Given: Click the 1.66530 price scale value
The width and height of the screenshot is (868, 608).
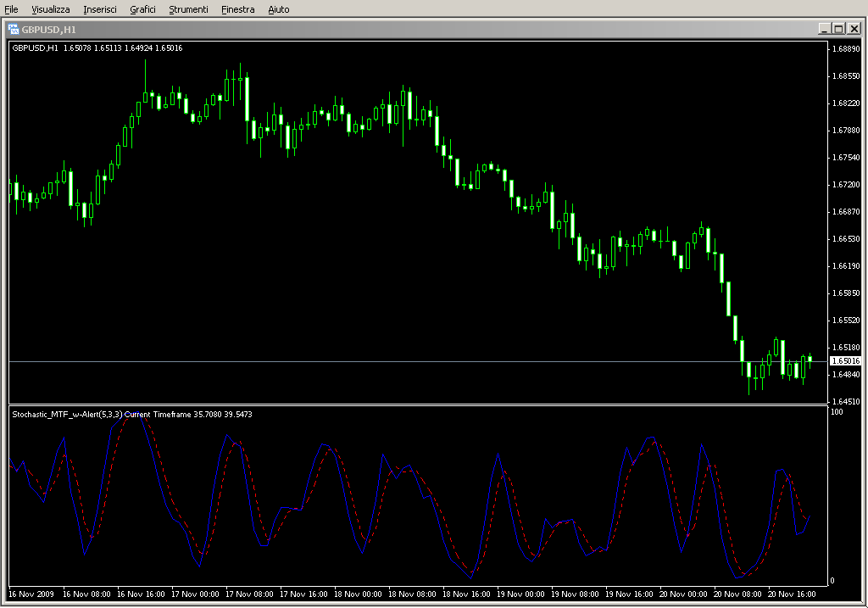Looking at the screenshot, I should coord(847,238).
